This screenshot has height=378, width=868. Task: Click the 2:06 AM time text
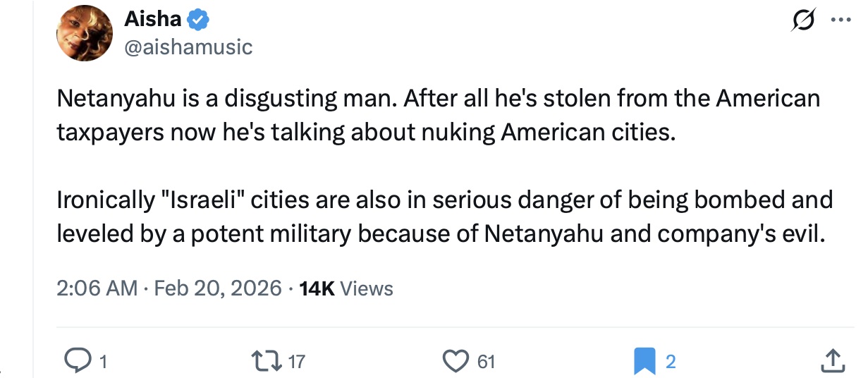(97, 288)
